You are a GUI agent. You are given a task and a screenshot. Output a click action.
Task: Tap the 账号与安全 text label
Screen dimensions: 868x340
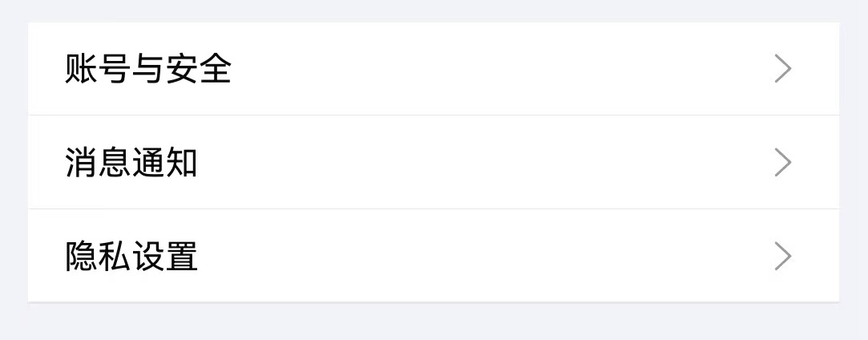[x=148, y=69]
